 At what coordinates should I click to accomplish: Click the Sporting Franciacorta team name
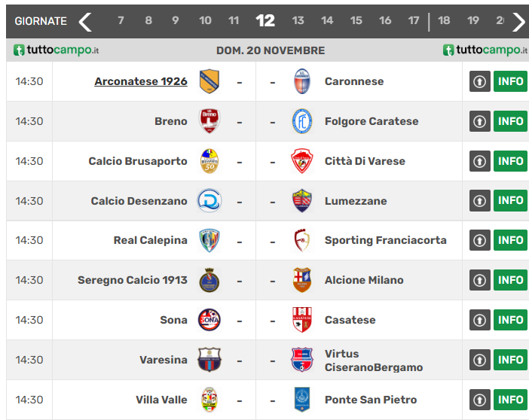[385, 240]
